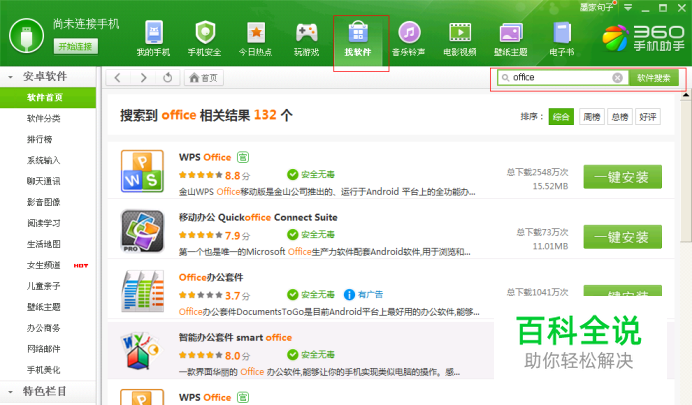
Task: Open the 我的手机 phone icon
Action: pyautogui.click(x=154, y=33)
